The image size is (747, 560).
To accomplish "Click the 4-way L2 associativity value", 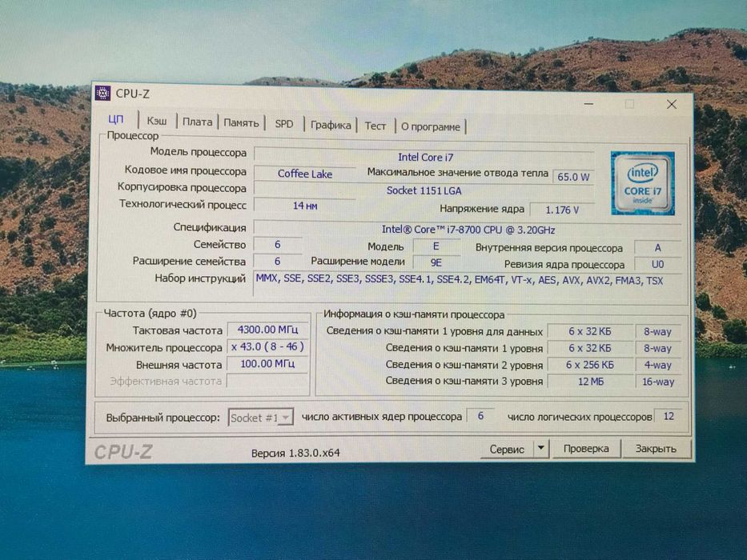I will point(658,365).
